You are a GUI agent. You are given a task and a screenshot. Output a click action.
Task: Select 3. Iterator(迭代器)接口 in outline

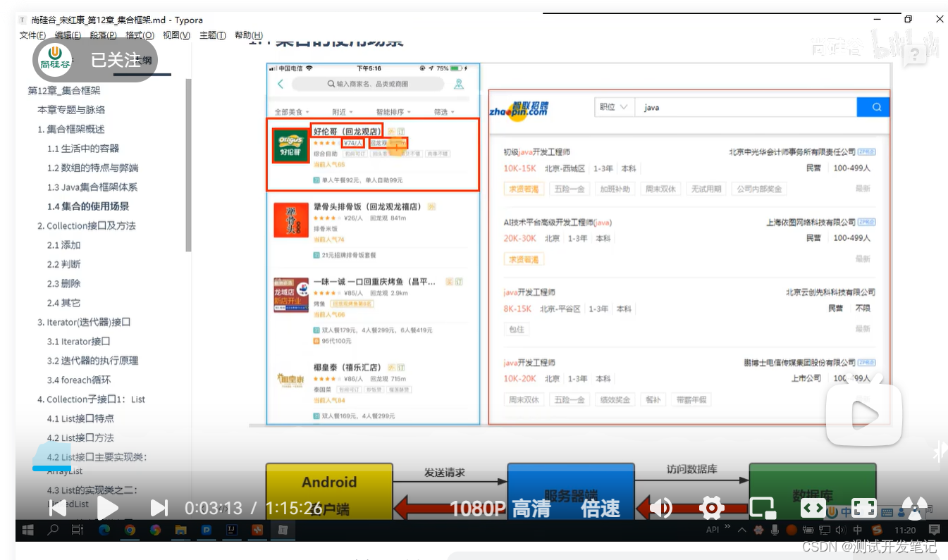84,322
